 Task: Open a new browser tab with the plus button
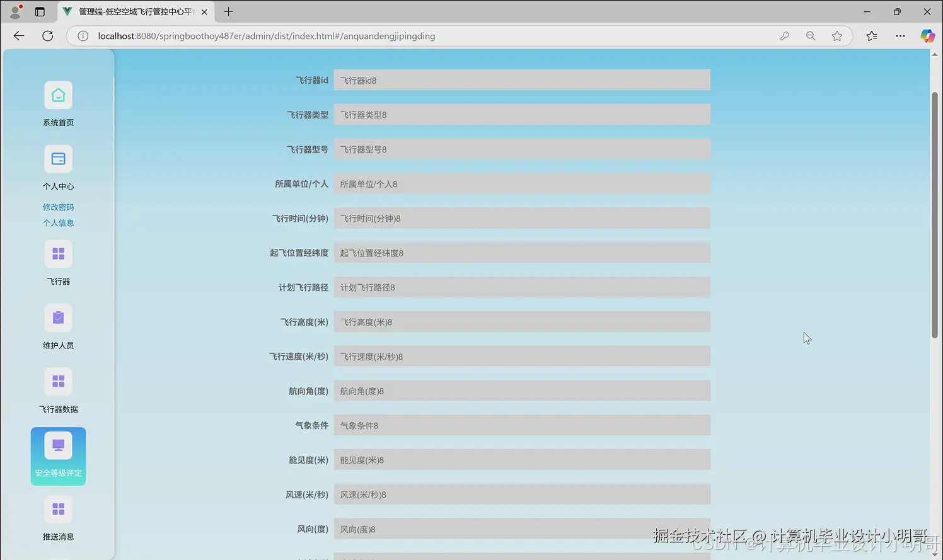[228, 11]
